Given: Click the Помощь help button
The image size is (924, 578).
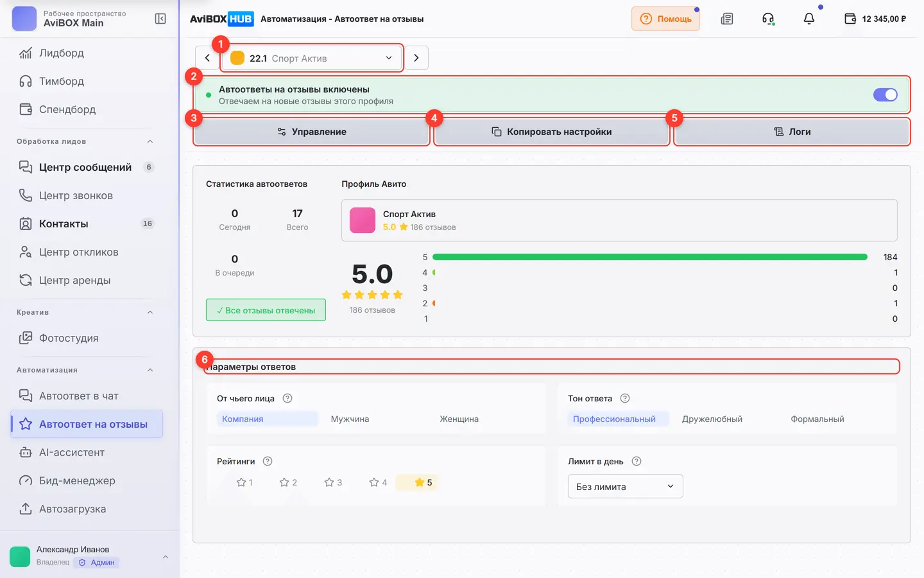Looking at the screenshot, I should pos(666,19).
